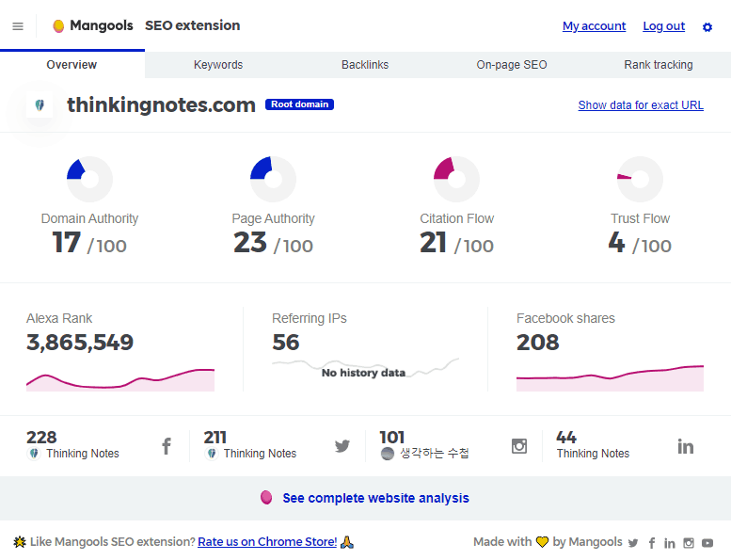Click the Page Authority donut chart

pos(273,179)
